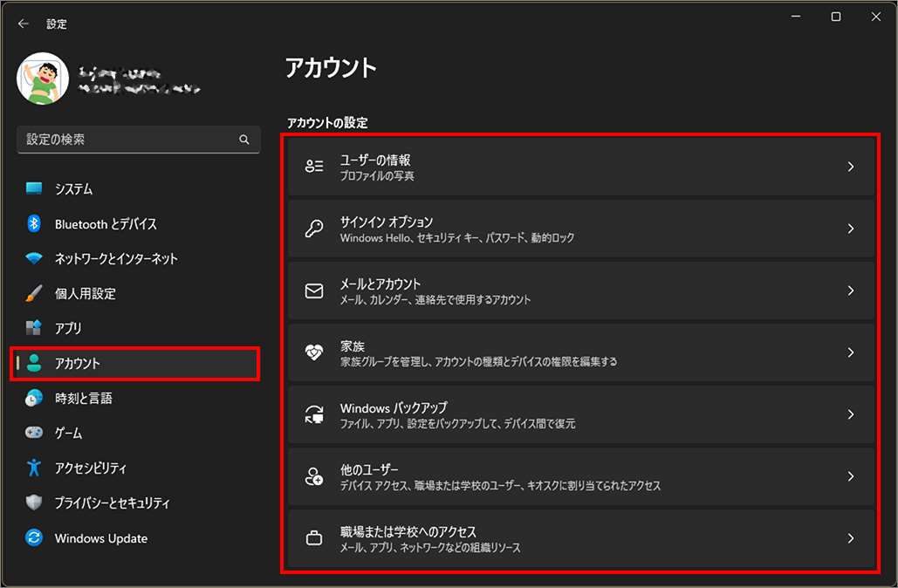Click the paintbrush icon for 個人用設定

tap(34, 293)
